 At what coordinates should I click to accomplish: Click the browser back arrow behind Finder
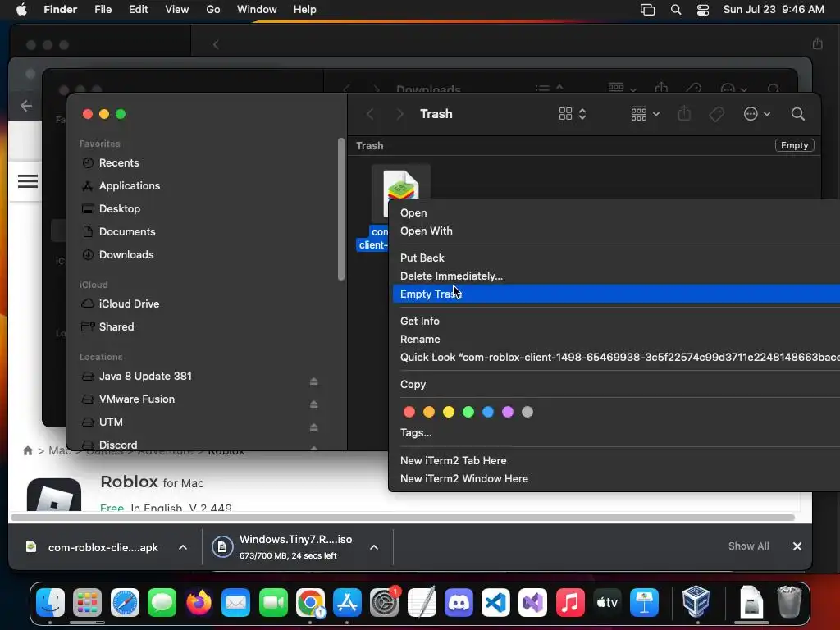point(26,106)
